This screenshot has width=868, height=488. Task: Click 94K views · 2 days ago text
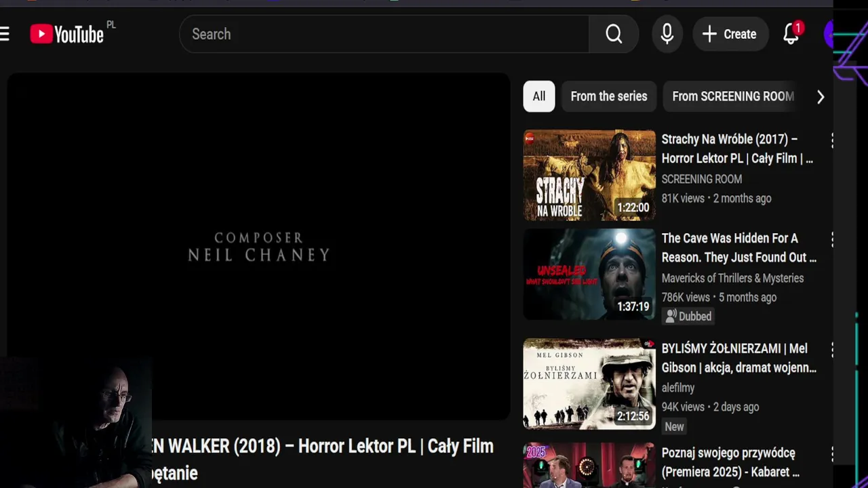click(710, 407)
